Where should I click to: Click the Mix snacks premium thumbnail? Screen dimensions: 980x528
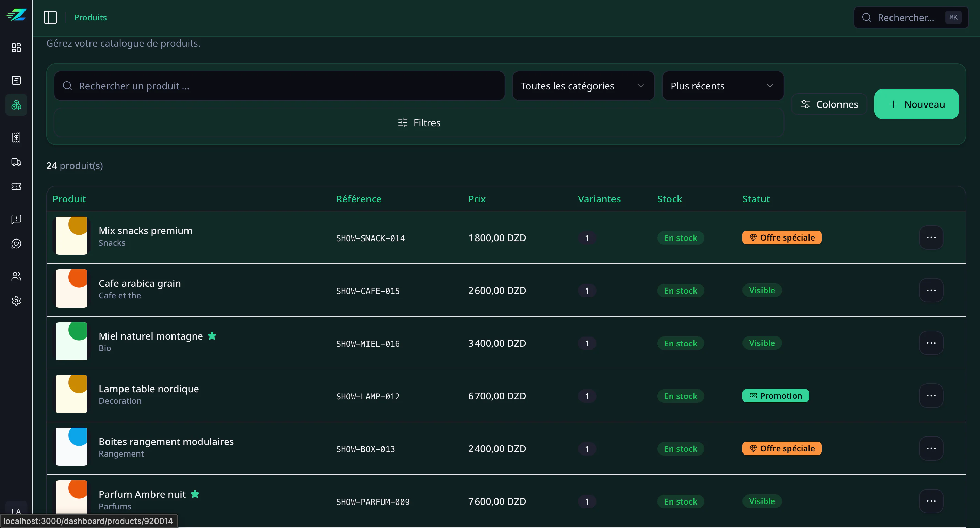click(x=71, y=236)
